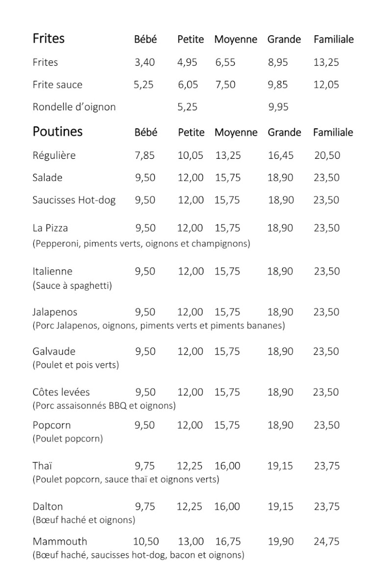Click the Régulière poutine name
This screenshot has width=392, height=588.
pyautogui.click(x=54, y=156)
